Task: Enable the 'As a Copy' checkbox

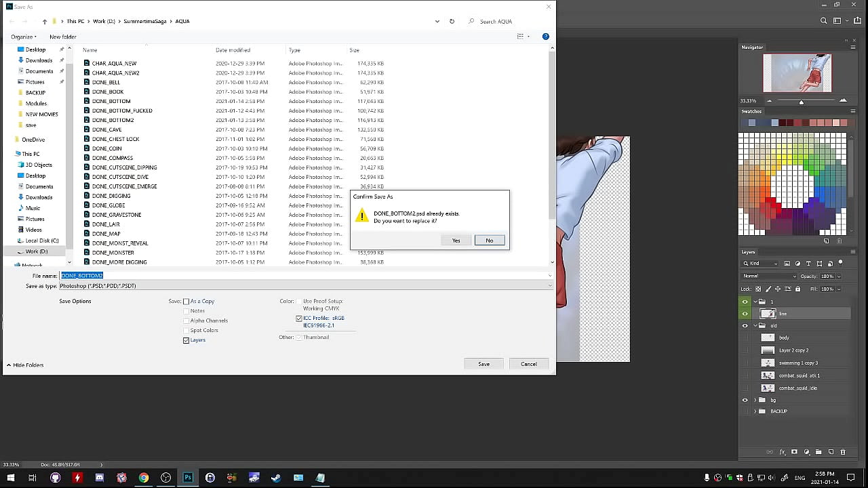Action: 186,302
